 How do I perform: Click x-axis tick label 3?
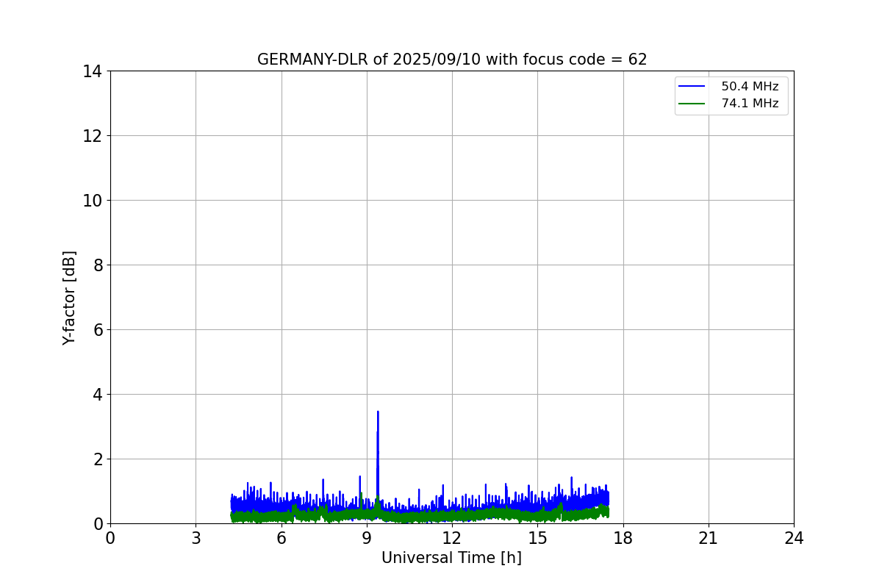click(x=196, y=538)
